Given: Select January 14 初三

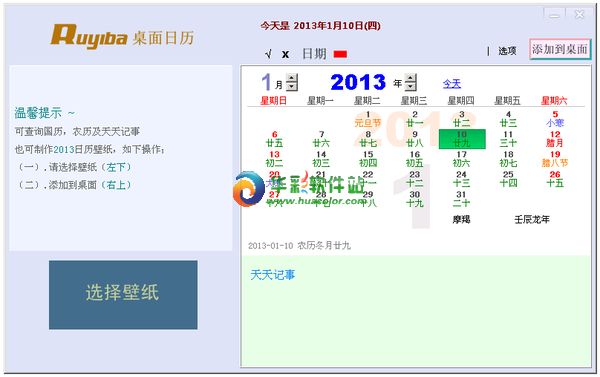Looking at the screenshot, I should click(x=321, y=159).
